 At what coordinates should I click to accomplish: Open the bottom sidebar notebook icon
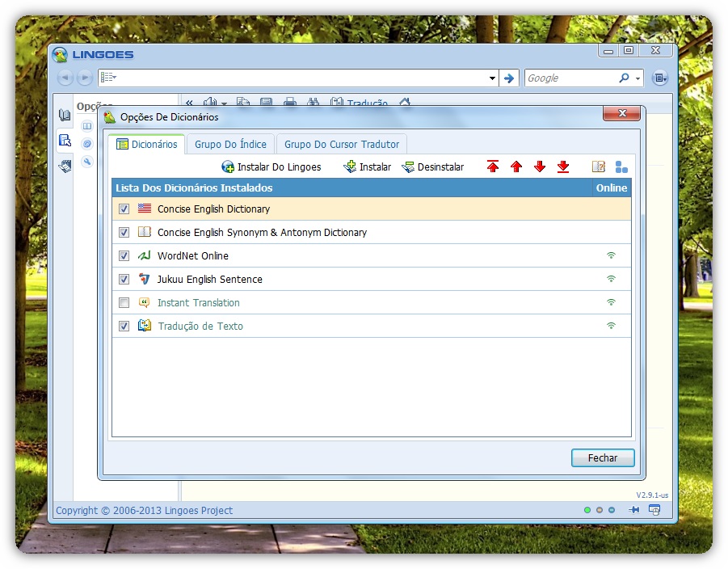click(65, 166)
